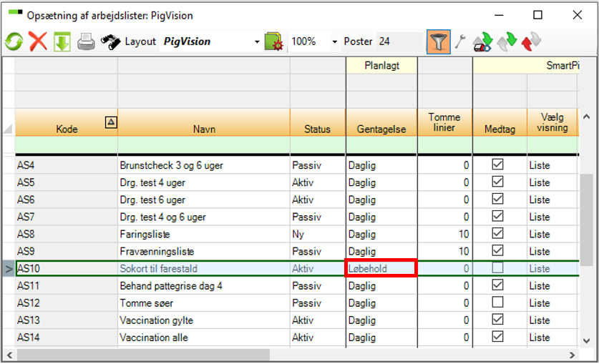Image resolution: width=599 pixels, height=364 pixels.
Task: Click the Poster count field showing 24
Action: click(x=399, y=41)
